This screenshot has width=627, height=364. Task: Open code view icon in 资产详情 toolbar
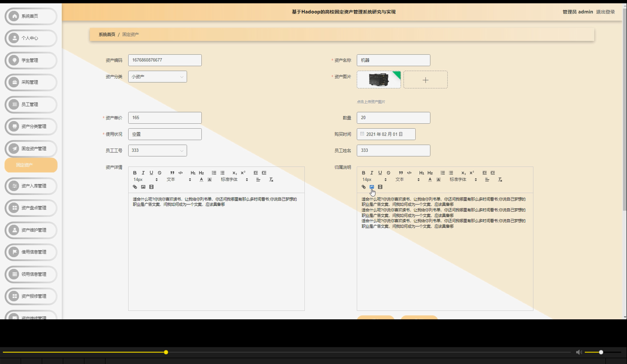[x=180, y=172]
